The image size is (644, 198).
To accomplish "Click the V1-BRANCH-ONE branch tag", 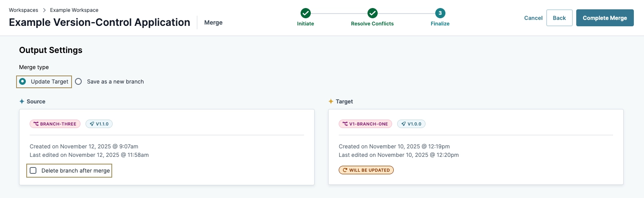I will [x=365, y=124].
